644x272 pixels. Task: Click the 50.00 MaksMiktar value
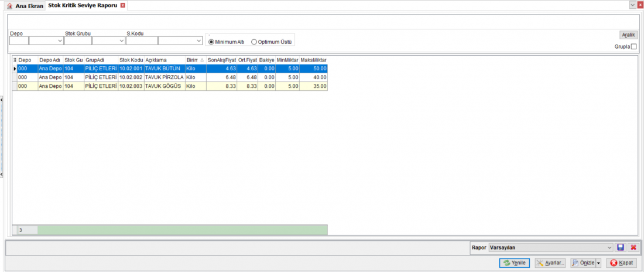click(x=314, y=69)
